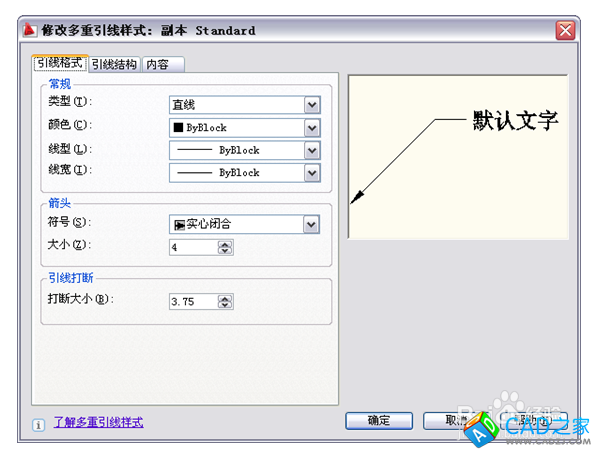Open the 了解多重引线样式 link
The height and width of the screenshot is (454, 596).
click(x=98, y=422)
